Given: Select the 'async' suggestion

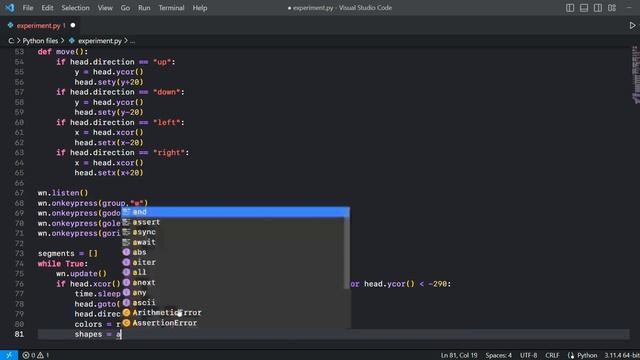Looking at the screenshot, I should click(233, 232).
